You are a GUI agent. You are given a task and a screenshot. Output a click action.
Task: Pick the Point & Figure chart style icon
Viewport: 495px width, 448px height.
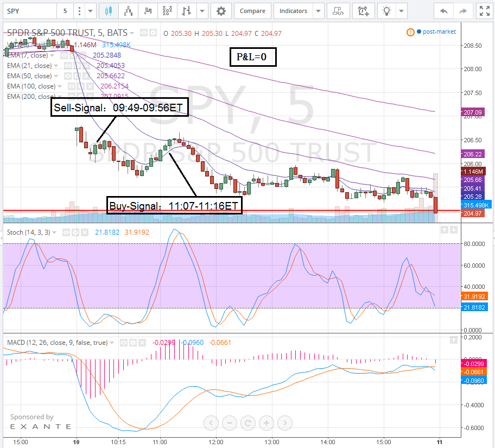tap(167, 11)
